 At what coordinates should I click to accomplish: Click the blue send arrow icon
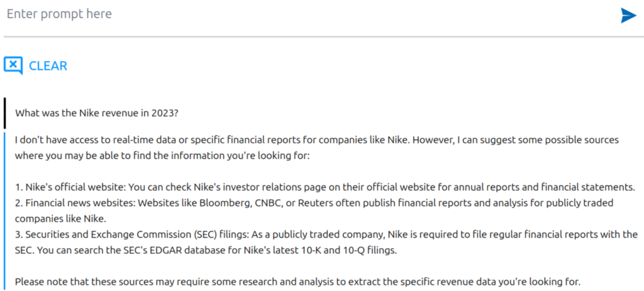coord(628,16)
